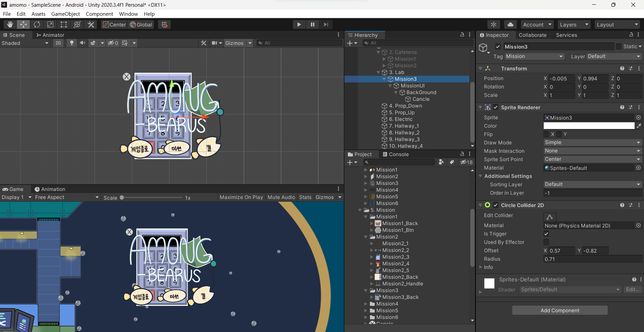Toggle 2D scene view mode
This screenshot has height=332, width=644.
pos(58,43)
